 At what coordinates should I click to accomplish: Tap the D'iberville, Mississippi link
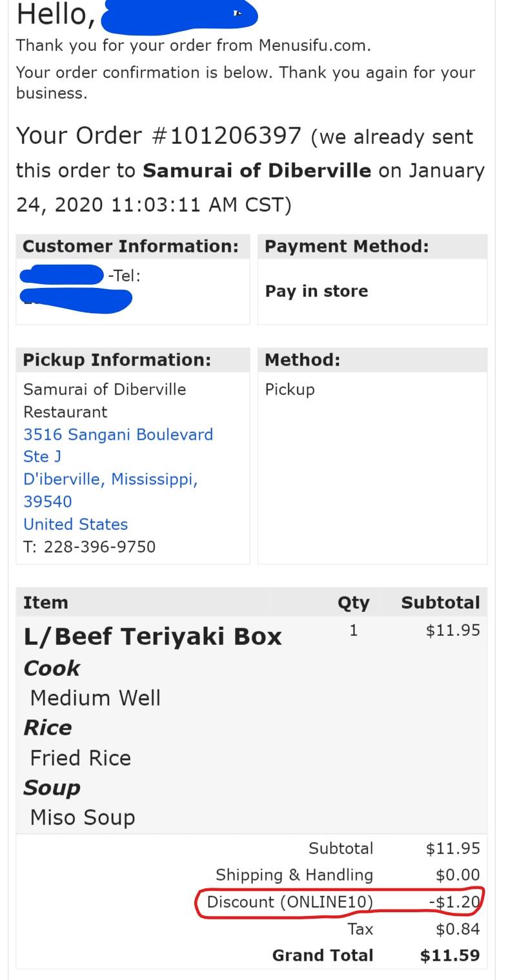110,479
